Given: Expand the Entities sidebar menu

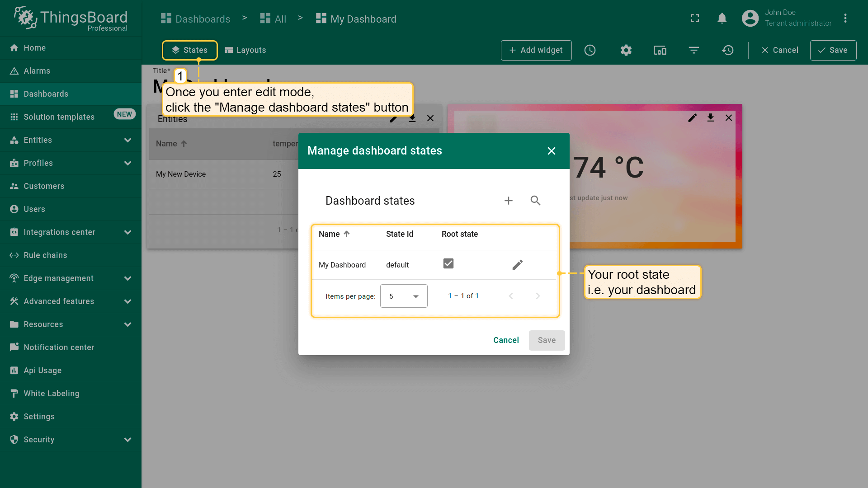Looking at the screenshot, I should [x=127, y=140].
